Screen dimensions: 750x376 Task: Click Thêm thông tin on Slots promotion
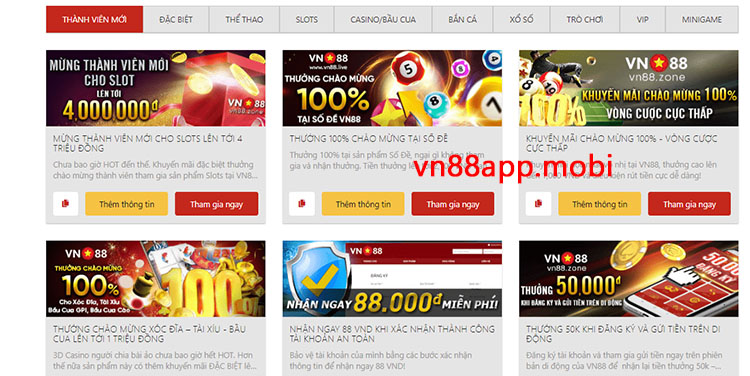[x=127, y=204]
